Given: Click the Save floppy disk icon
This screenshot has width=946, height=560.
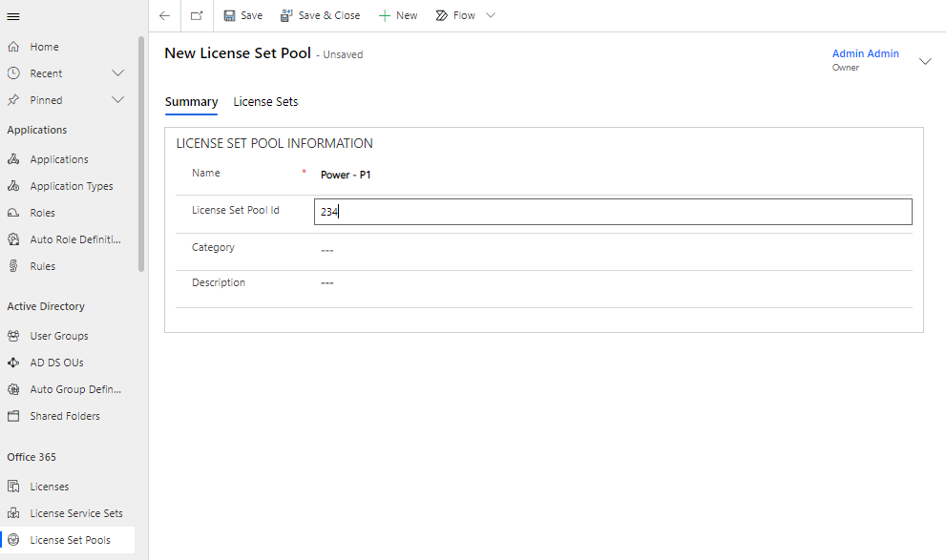Looking at the screenshot, I should click(229, 16).
